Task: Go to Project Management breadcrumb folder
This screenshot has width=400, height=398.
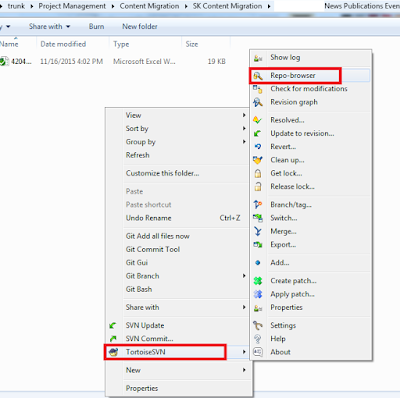Action: [72, 6]
